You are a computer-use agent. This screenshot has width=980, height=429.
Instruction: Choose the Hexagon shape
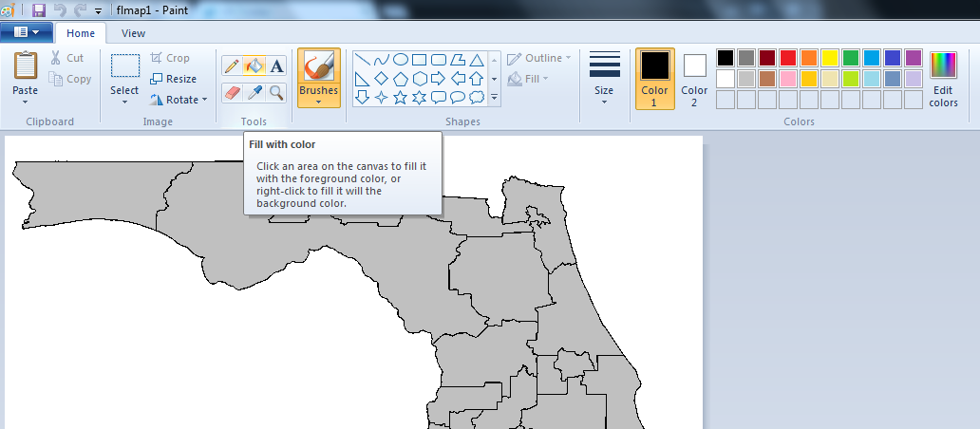(x=420, y=79)
